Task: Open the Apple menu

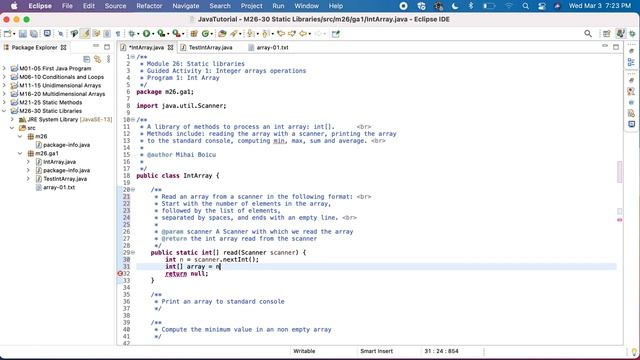Action: [x=14, y=6]
